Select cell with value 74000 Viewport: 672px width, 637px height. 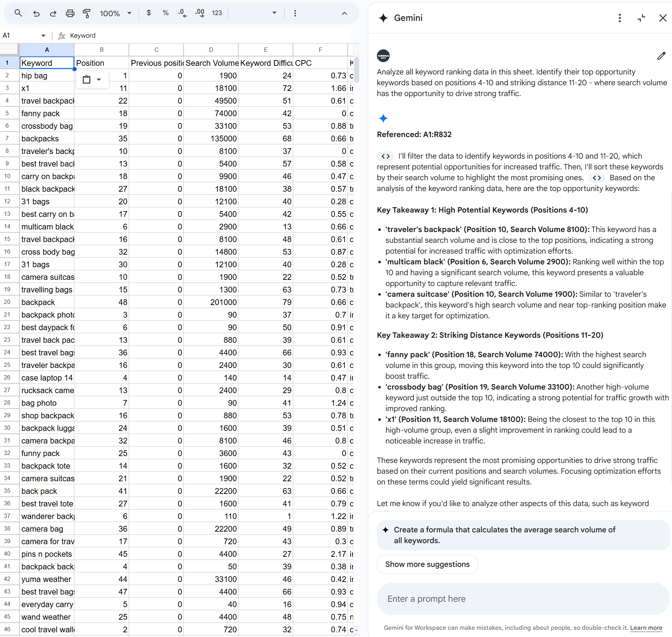tap(211, 114)
